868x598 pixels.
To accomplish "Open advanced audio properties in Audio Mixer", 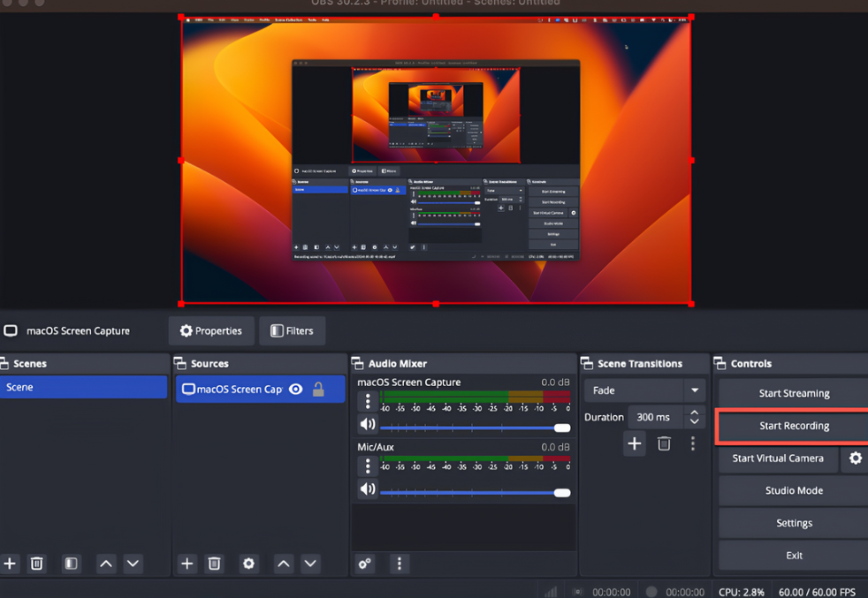I will (365, 564).
